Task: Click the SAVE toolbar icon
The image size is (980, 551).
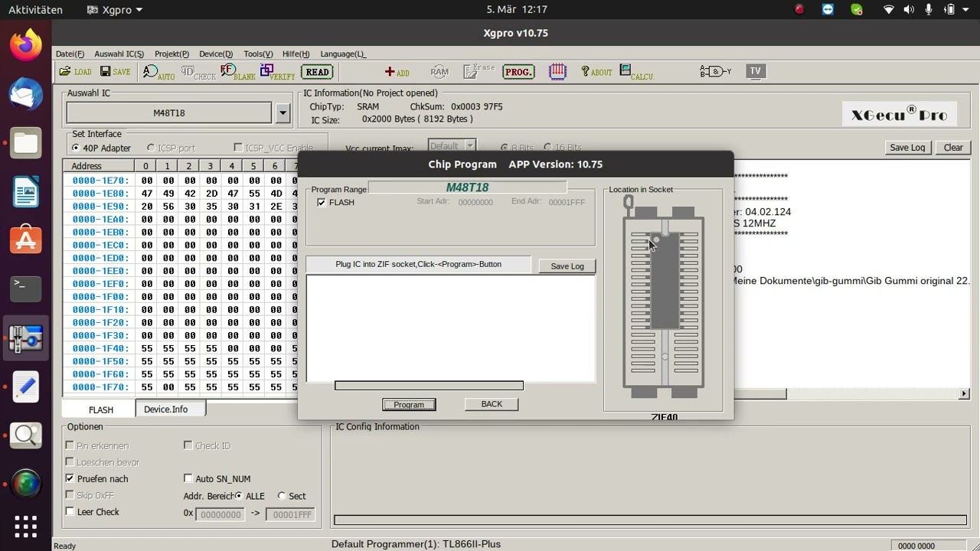Action: (115, 72)
